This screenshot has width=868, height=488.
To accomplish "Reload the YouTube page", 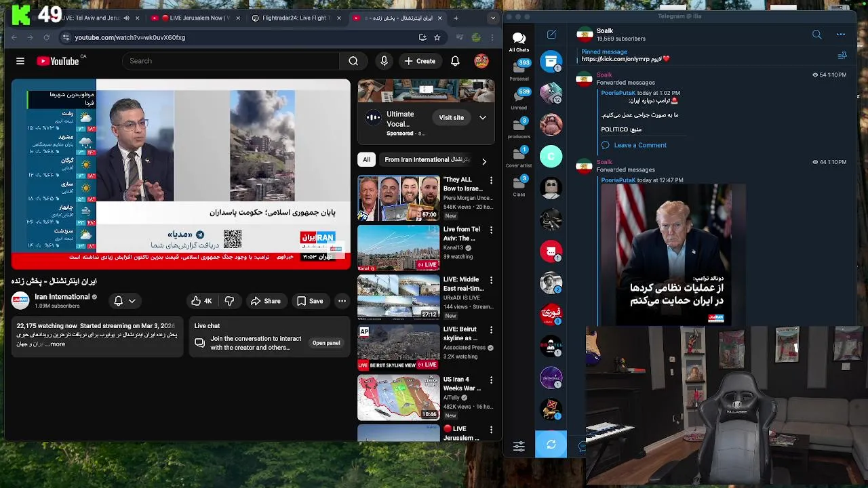I will (46, 37).
